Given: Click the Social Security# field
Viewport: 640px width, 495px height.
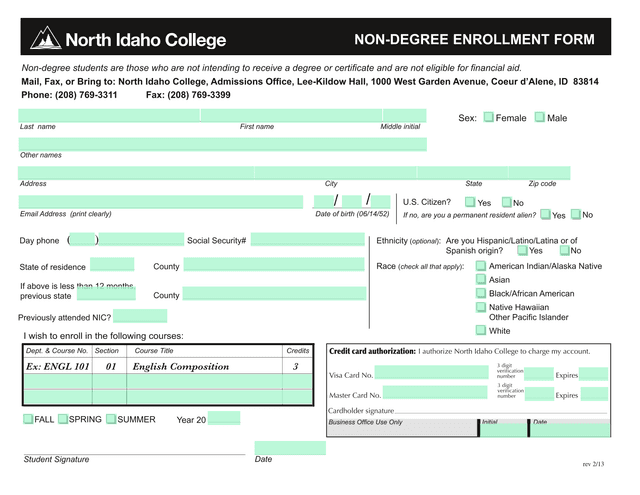Looking at the screenshot, I should [x=307, y=240].
